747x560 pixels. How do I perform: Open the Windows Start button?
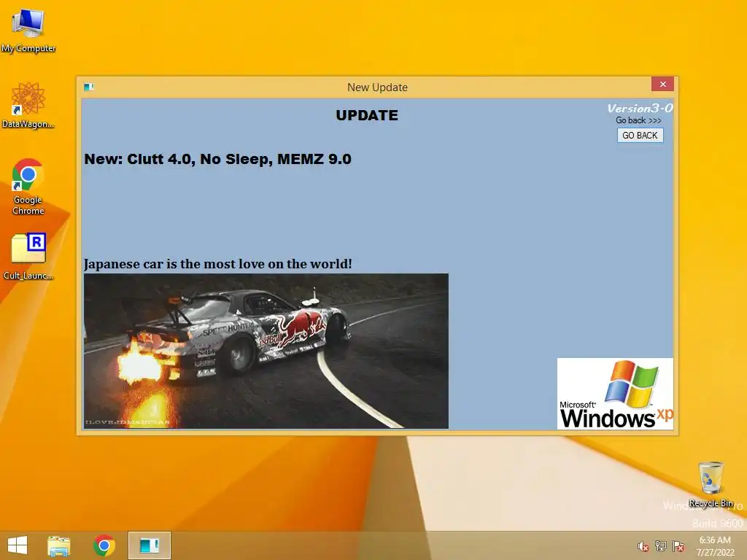coord(18,545)
